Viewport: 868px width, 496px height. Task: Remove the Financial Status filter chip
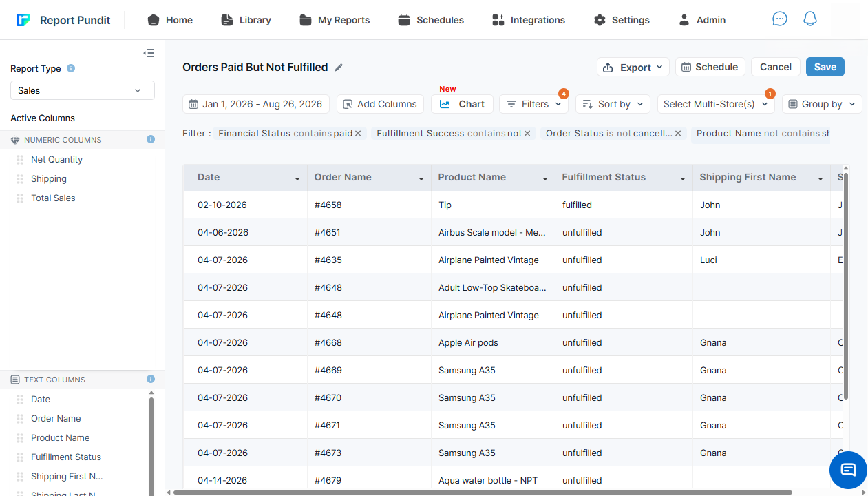[358, 134]
